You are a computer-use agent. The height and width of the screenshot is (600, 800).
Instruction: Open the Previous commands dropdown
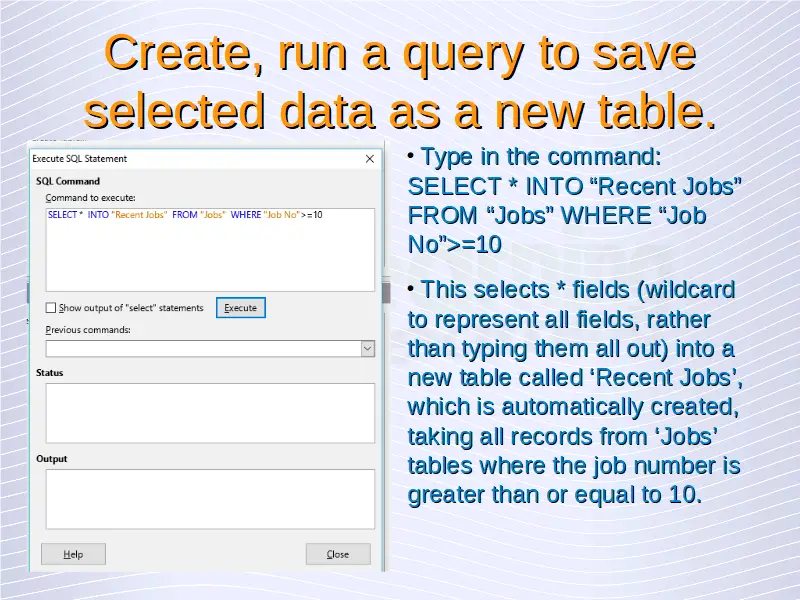368,349
